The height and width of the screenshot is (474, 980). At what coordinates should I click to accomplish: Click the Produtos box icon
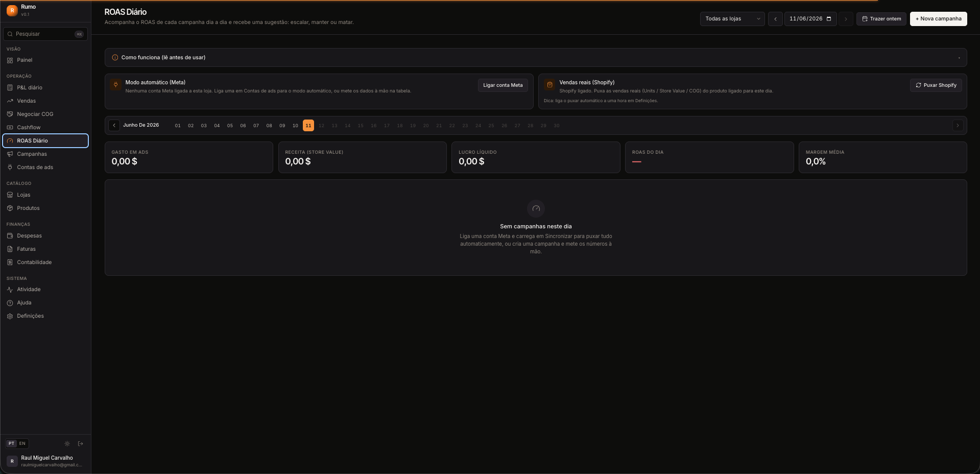click(x=10, y=208)
